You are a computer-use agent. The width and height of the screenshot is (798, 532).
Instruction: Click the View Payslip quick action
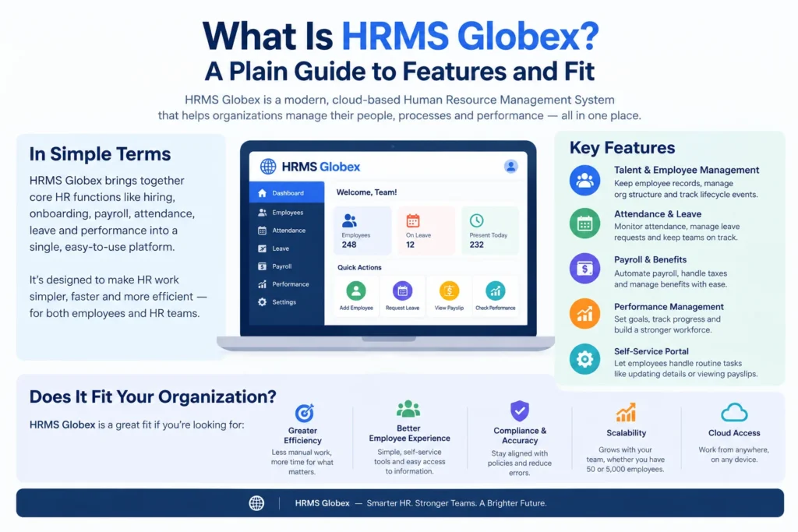[x=449, y=296]
